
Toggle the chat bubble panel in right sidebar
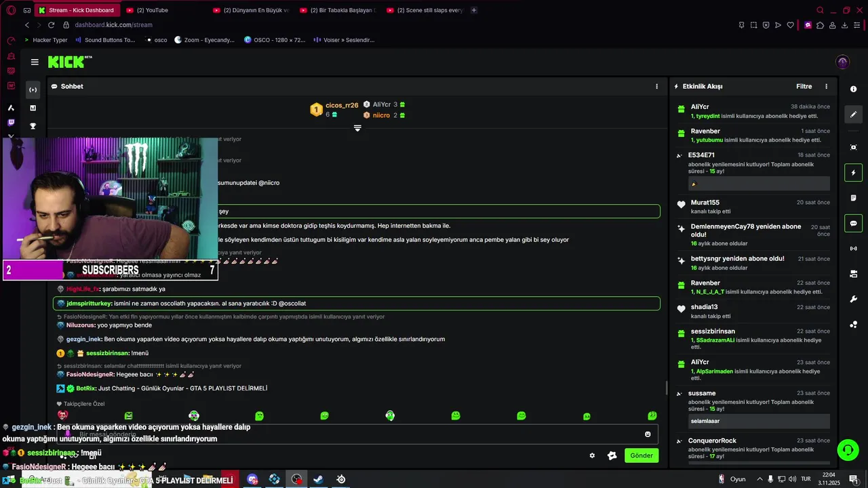[x=853, y=223]
